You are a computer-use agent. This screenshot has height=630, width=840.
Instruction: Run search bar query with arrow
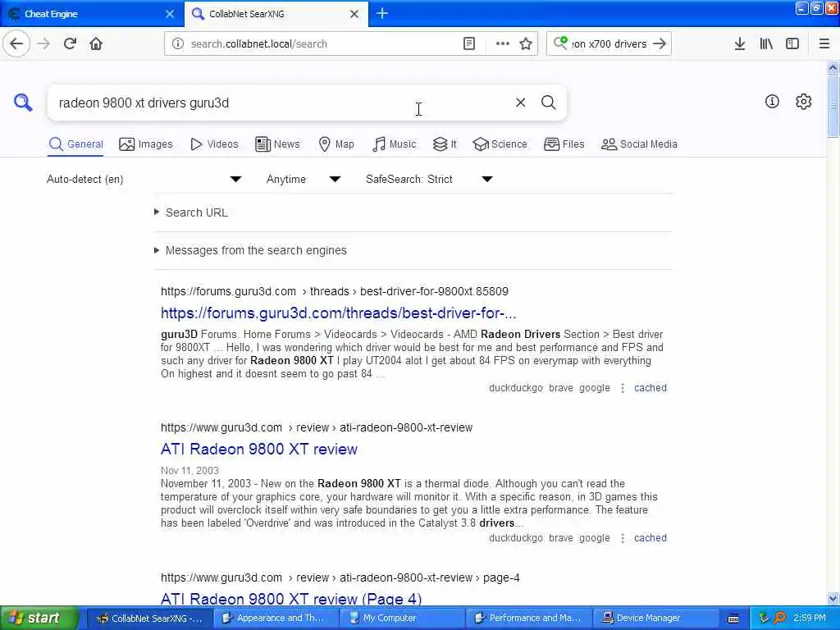(x=660, y=43)
